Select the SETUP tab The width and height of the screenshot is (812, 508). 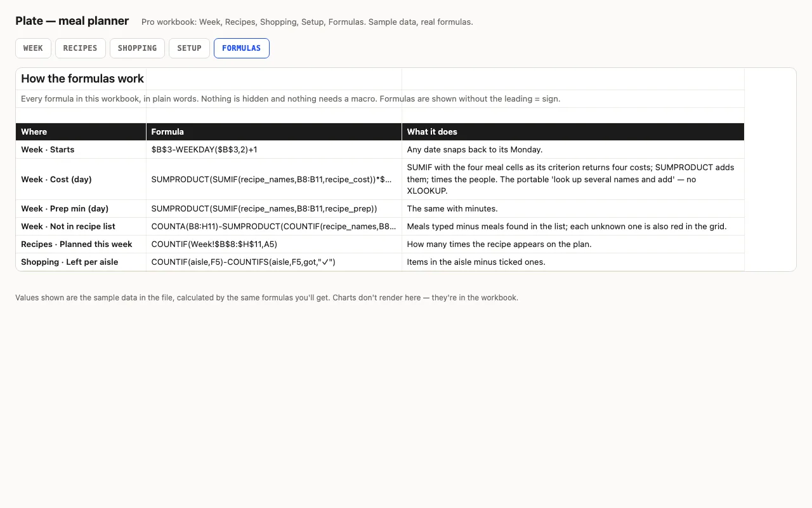189,48
